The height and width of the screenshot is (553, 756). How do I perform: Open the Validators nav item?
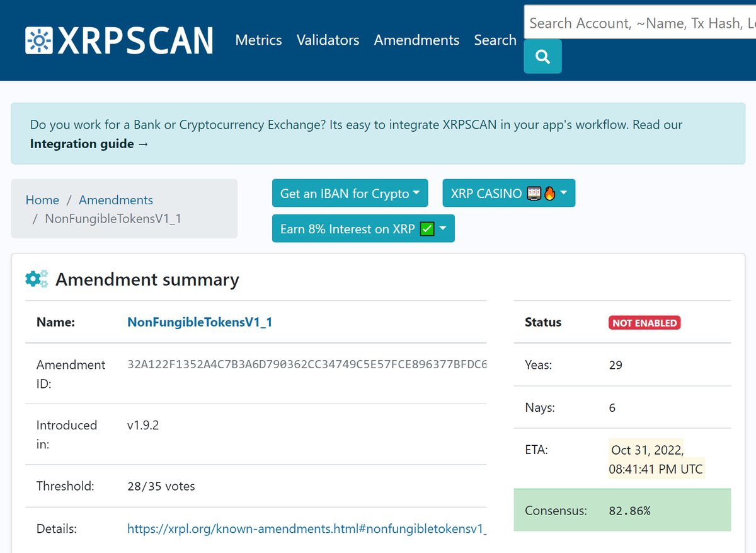coord(328,40)
